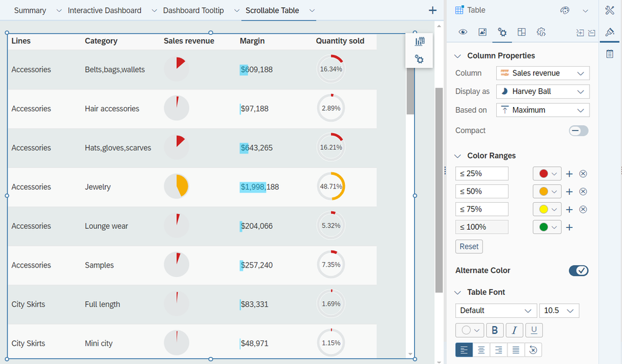Add a range after the ≤ 25% row
The height and width of the screenshot is (364, 622).
(569, 174)
